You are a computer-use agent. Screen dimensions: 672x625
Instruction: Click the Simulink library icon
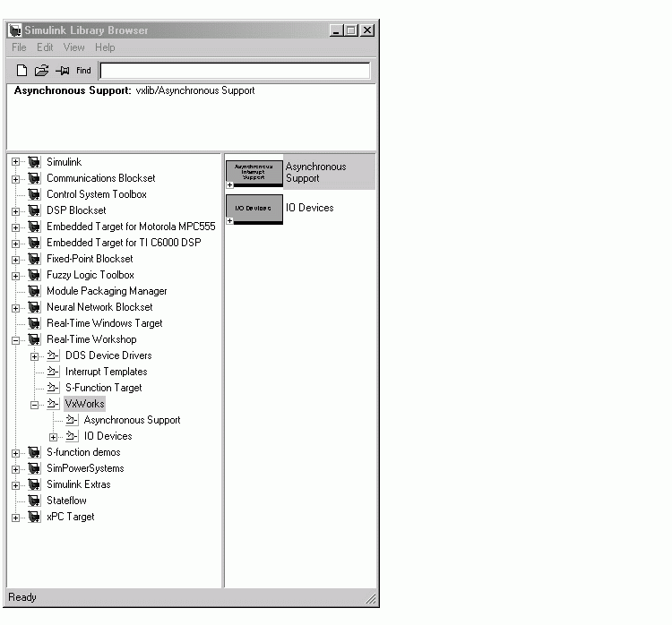pos(34,162)
